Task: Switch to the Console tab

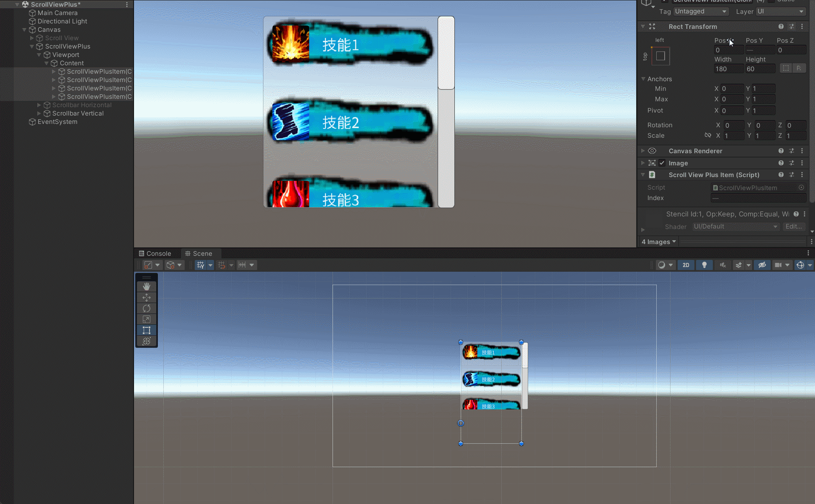Action: pyautogui.click(x=155, y=254)
